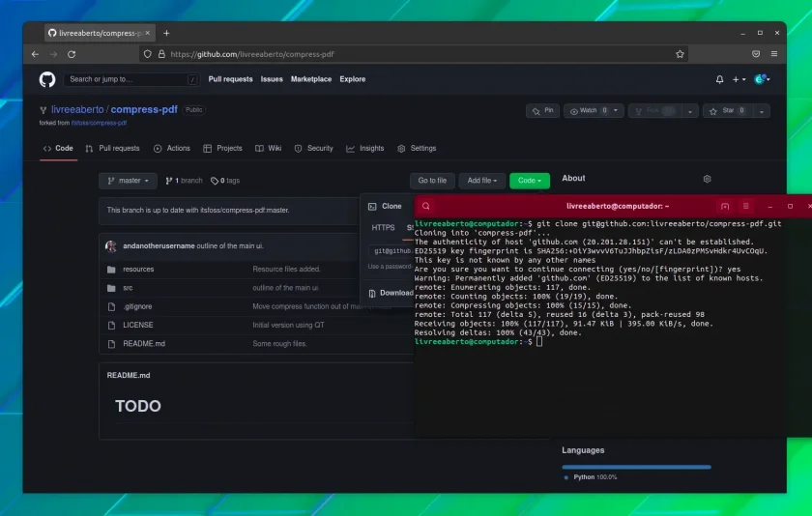The height and width of the screenshot is (516, 812).
Task: Watch the repository
Action: [589, 111]
